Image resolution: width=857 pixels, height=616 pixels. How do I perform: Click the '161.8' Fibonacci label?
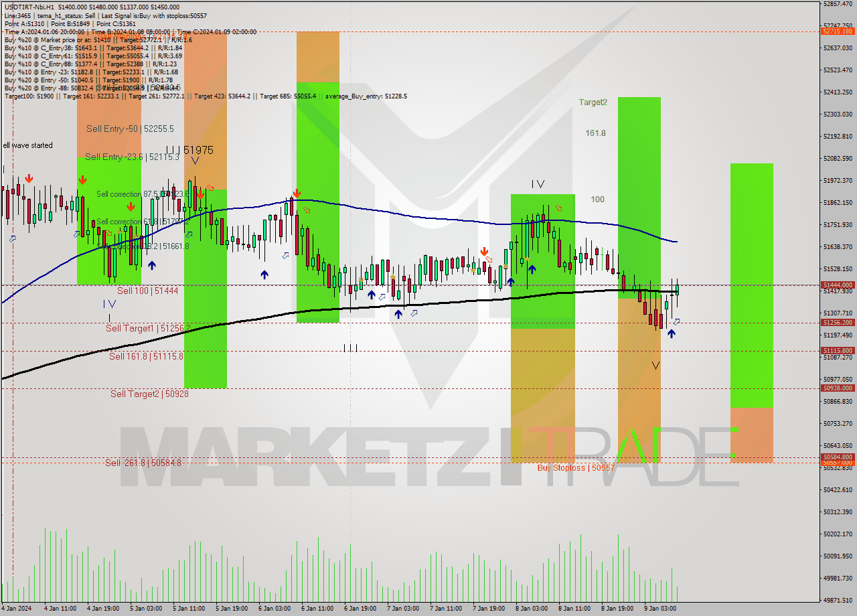pos(595,133)
